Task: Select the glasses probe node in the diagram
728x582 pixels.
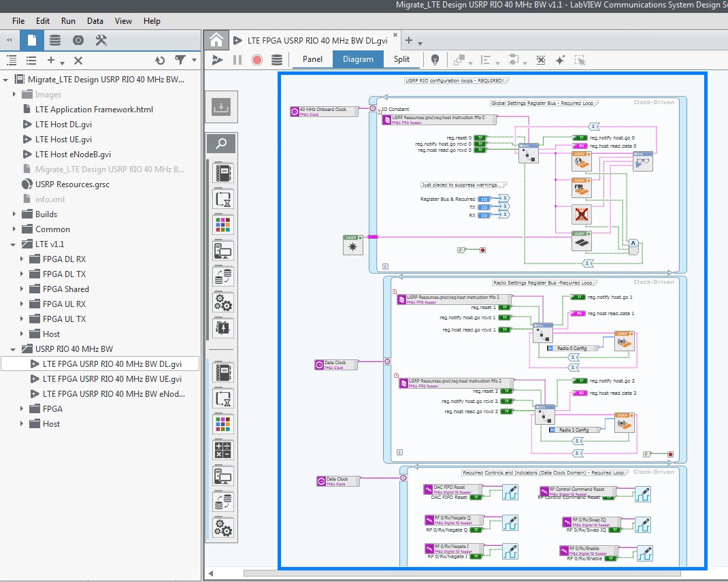Action: [x=643, y=161]
